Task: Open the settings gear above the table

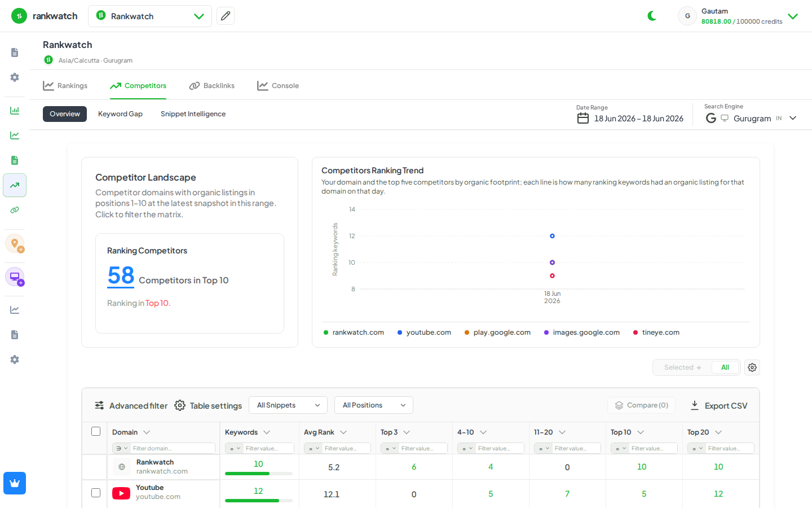Action: pyautogui.click(x=752, y=367)
